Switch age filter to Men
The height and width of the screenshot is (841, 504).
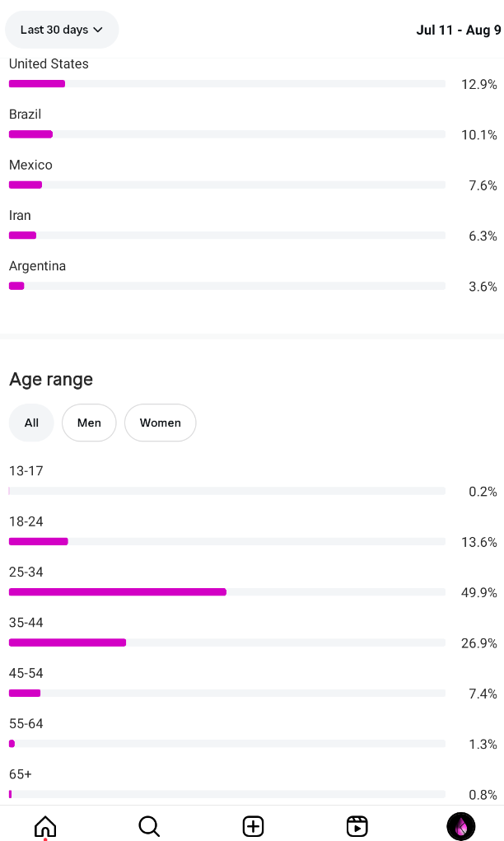point(89,423)
